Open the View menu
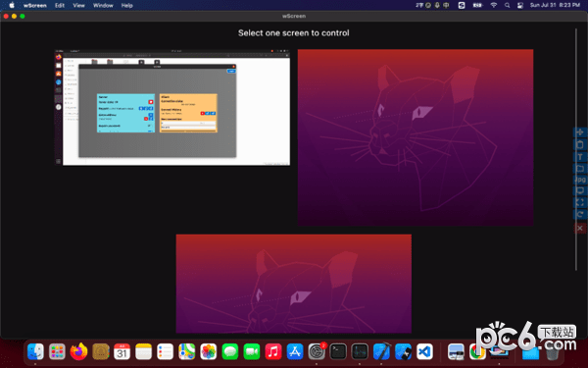Image resolution: width=588 pixels, height=368 pixels. pos(78,5)
